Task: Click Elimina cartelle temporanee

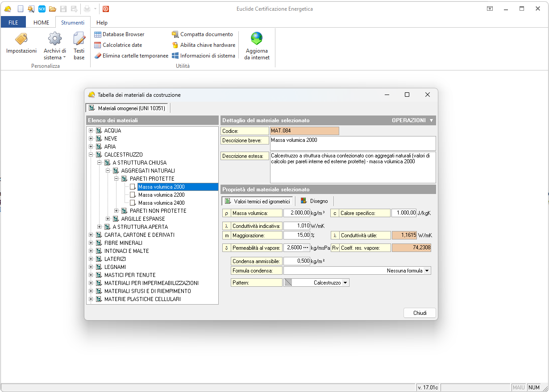Action: click(x=131, y=56)
